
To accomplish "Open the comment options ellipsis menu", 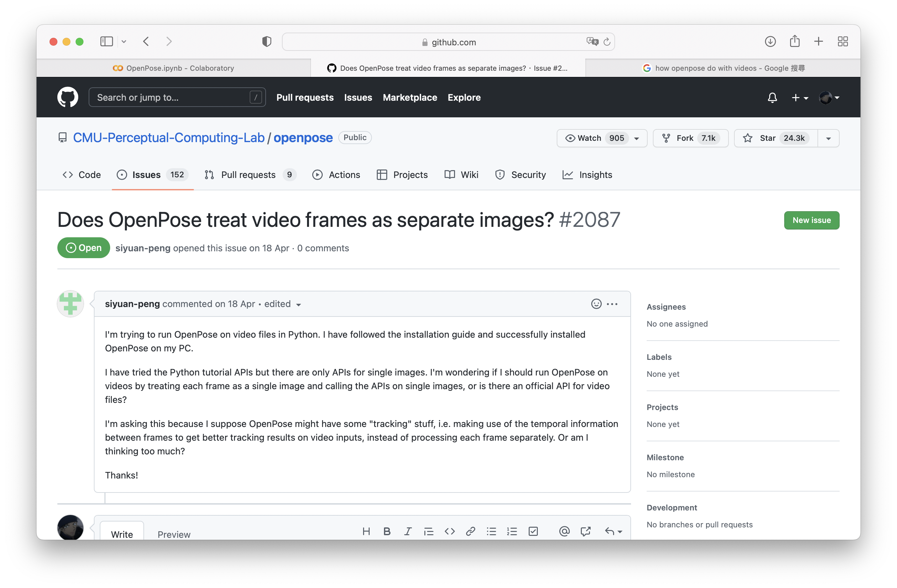I will coord(612,304).
